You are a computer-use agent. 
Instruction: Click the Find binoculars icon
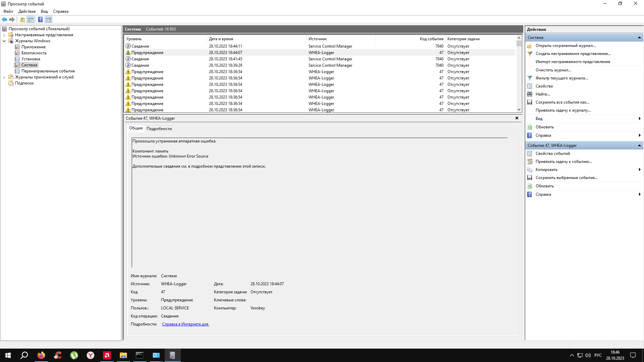coord(530,94)
